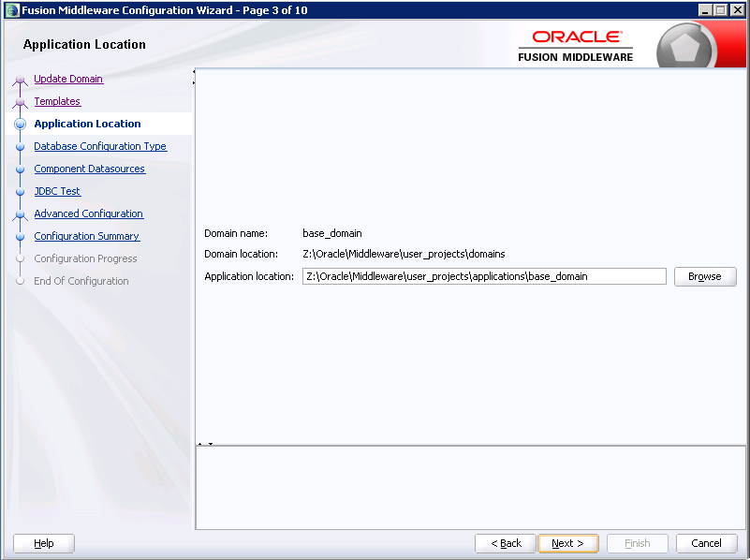
Task: Proceed with the Next button
Action: [567, 543]
